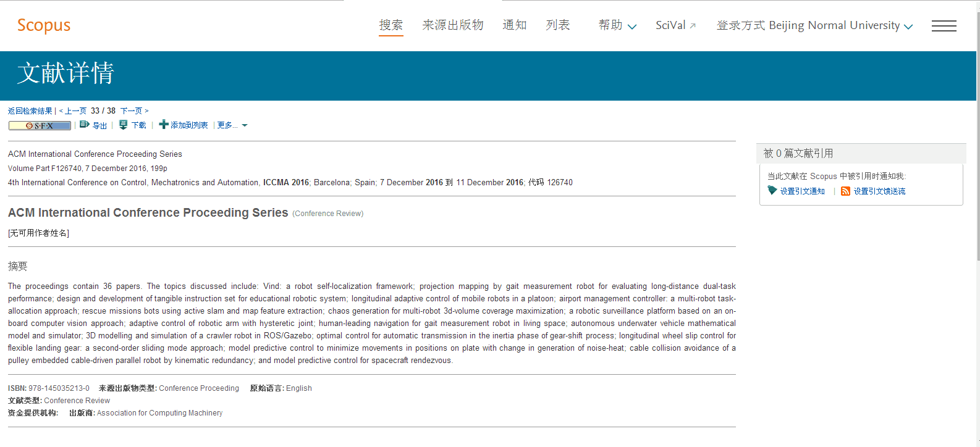Screen dimensions: 980x447
Task: Click the download icon
Action: pos(124,125)
